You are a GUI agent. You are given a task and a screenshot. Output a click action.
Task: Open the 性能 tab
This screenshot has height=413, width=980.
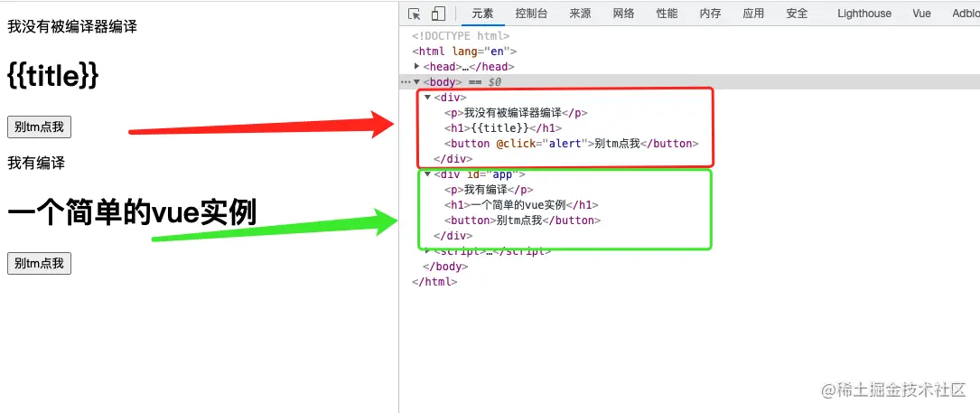coord(667,14)
